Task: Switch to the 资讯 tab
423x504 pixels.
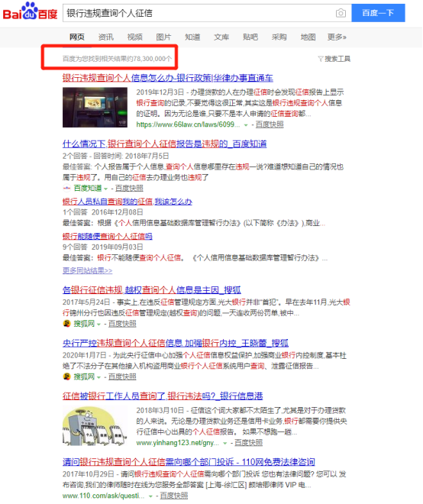Action: tap(105, 37)
